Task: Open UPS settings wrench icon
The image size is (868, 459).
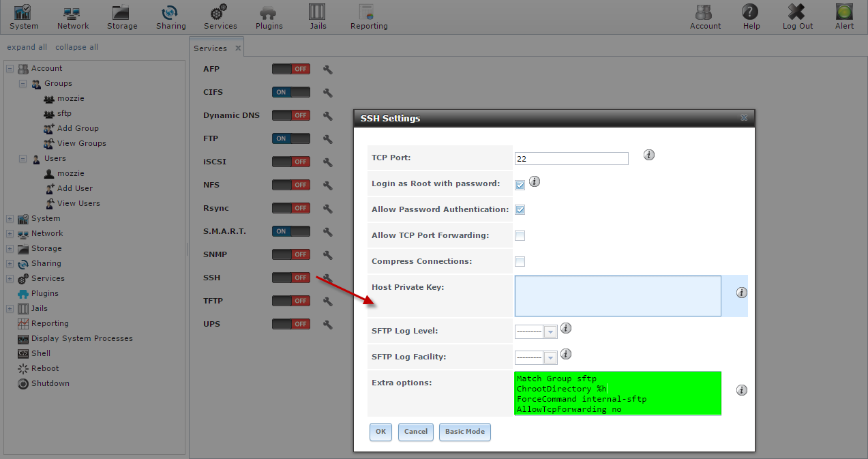Action: click(x=327, y=324)
